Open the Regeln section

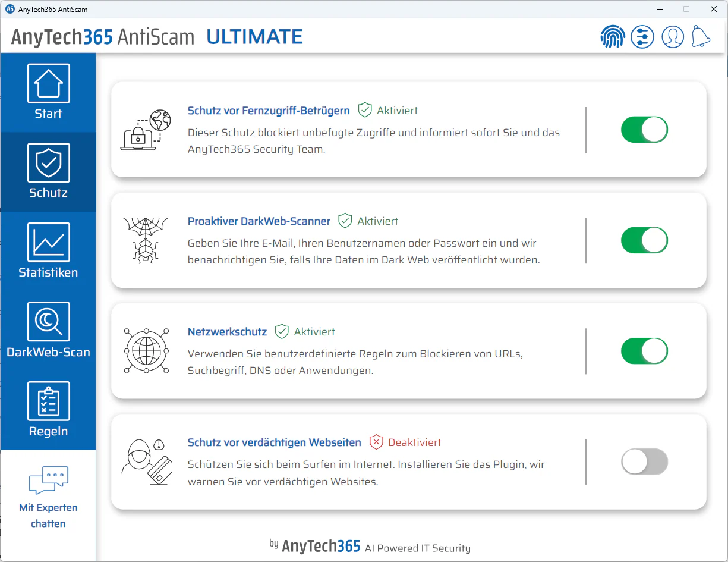pos(48,410)
